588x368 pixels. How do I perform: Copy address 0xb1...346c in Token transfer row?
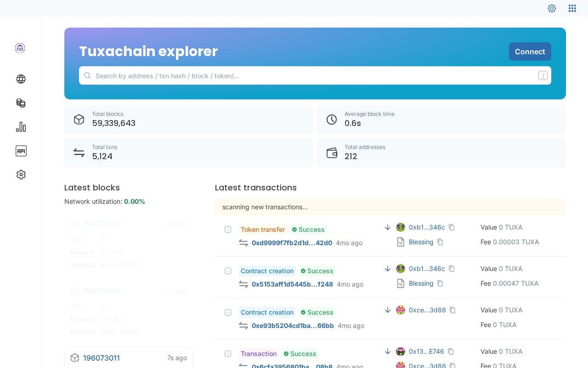pos(452,227)
